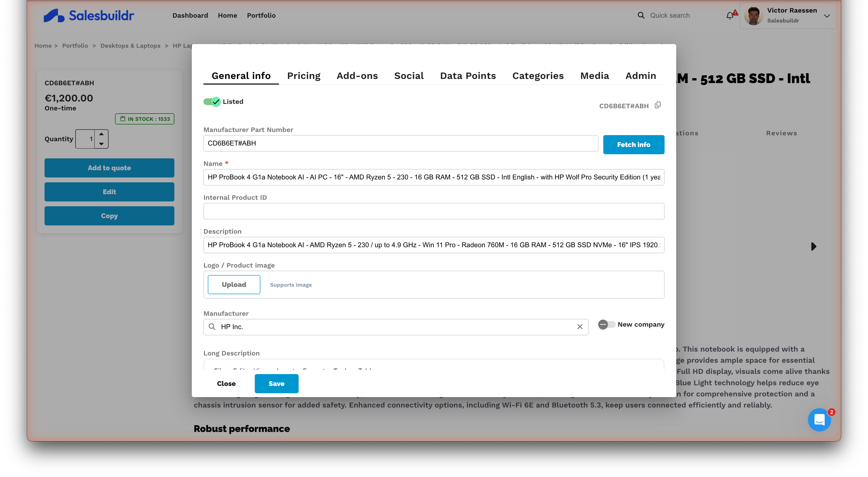Close the edit dialog
This screenshot has width=868, height=477.
point(226,383)
